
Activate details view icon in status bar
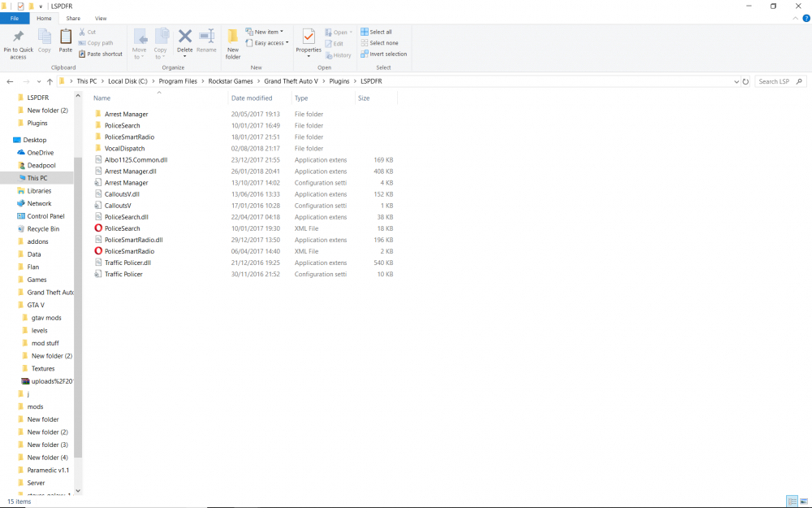793,501
